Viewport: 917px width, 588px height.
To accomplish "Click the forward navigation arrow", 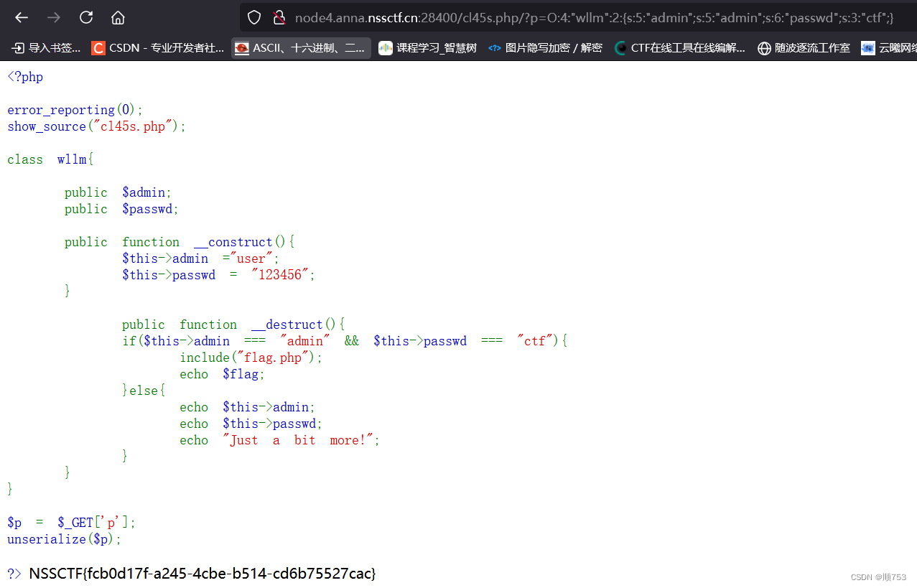I will [54, 17].
